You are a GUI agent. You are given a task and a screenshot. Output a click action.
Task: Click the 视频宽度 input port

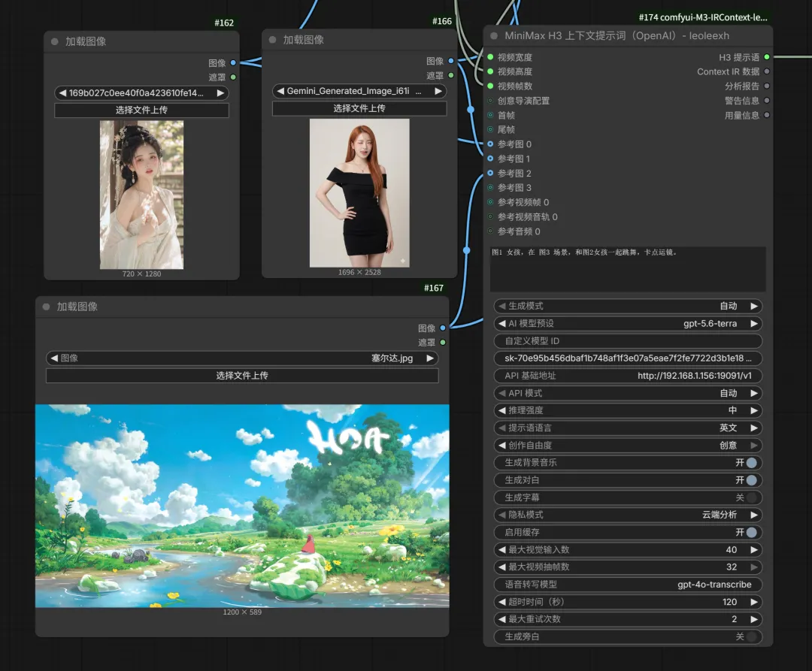(490, 57)
